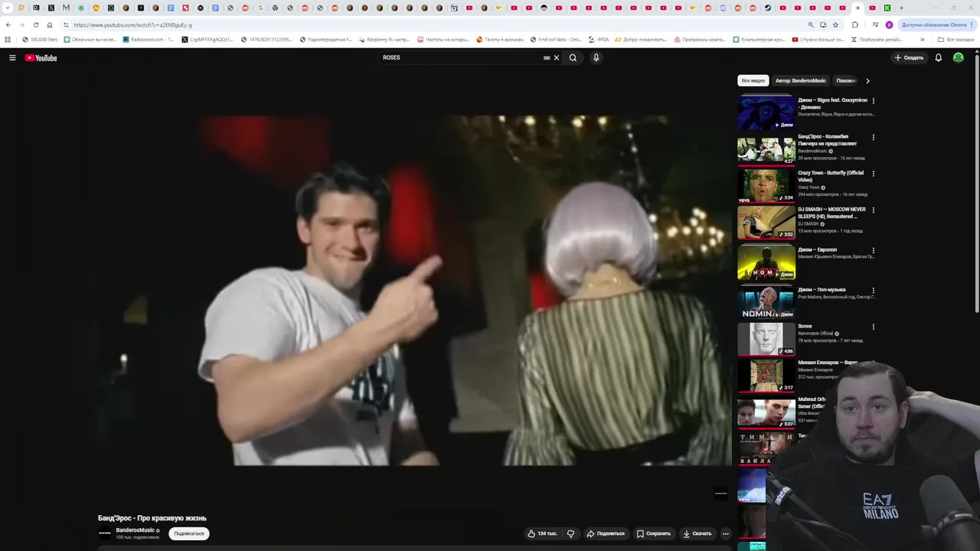980x551 pixels.
Task: Dislike the video with thumbs-down
Action: pyautogui.click(x=570, y=533)
